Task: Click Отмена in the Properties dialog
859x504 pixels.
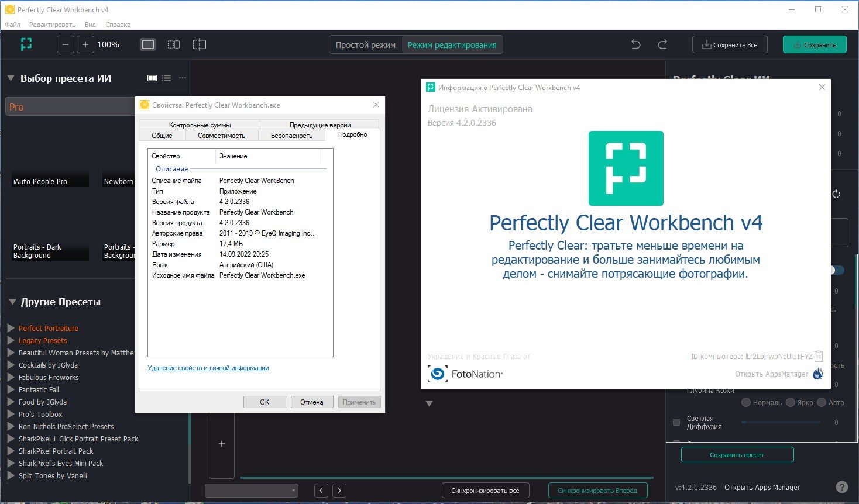Action: pyautogui.click(x=312, y=402)
